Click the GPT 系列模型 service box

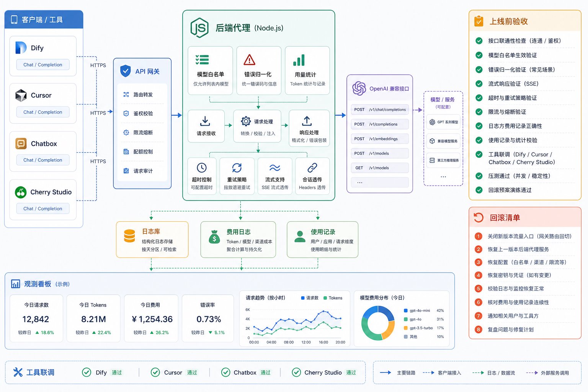coord(443,122)
